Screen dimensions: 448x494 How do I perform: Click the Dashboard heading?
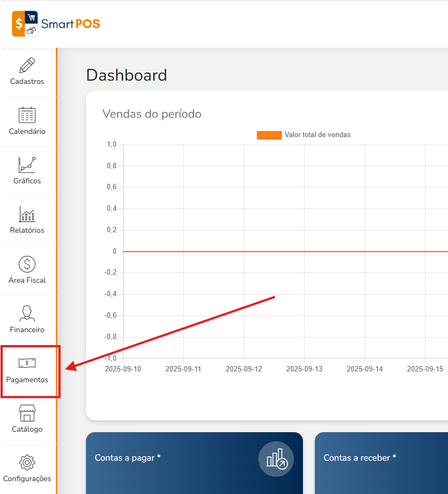point(127,75)
